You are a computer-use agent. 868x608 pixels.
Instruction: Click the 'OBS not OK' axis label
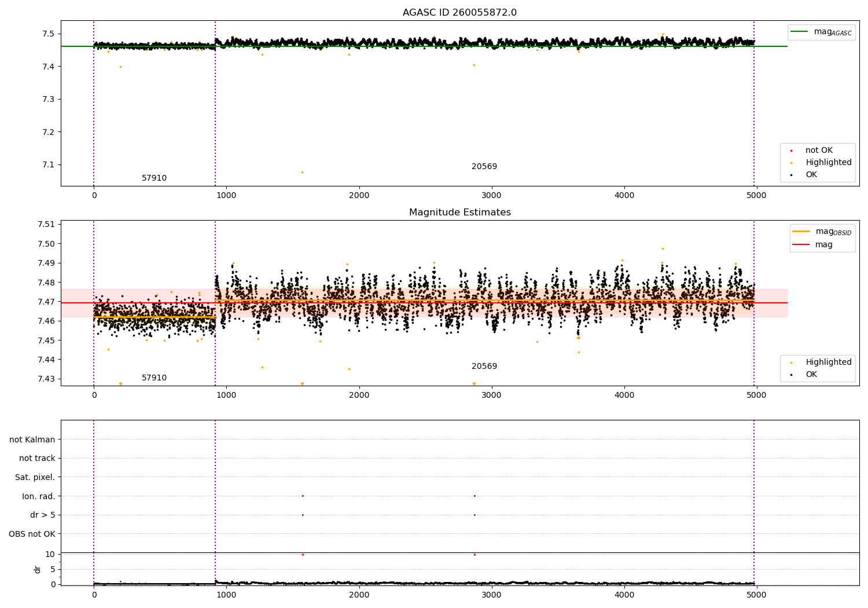32,534
